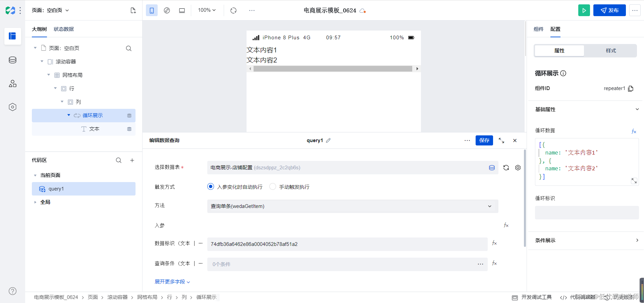Expand more fields via 展开更多字段
The width and height of the screenshot is (644, 303).
tap(172, 282)
